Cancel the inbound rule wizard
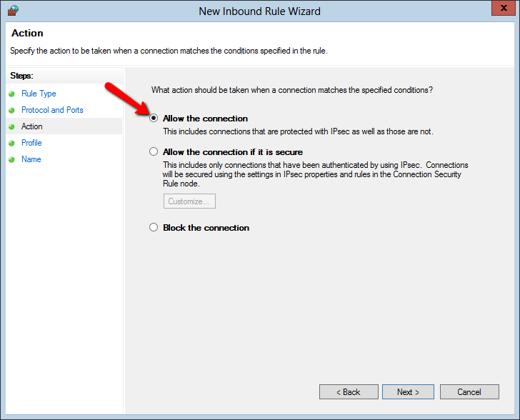 point(469,392)
